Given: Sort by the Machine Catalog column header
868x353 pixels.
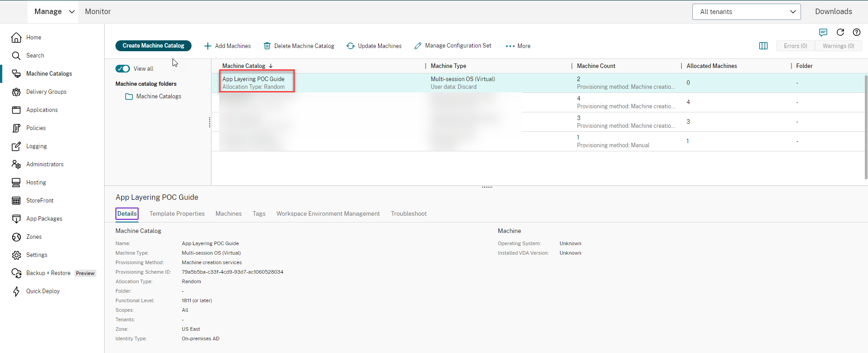Looking at the screenshot, I should [x=244, y=66].
